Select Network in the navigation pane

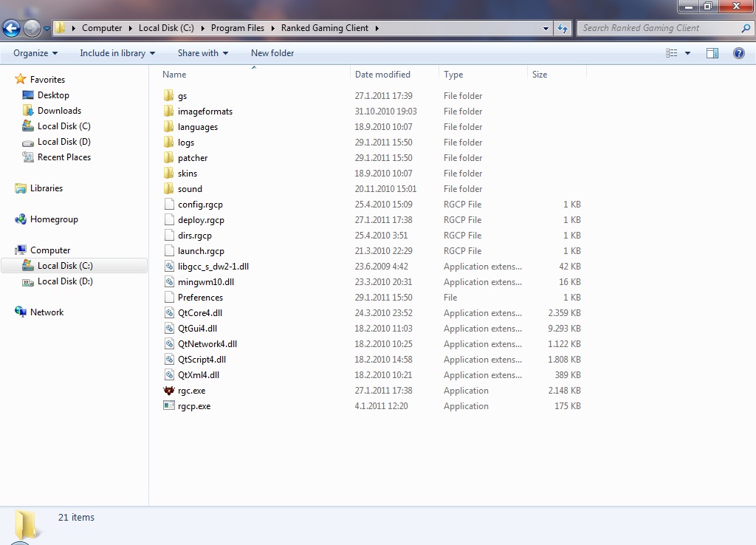[x=47, y=312]
